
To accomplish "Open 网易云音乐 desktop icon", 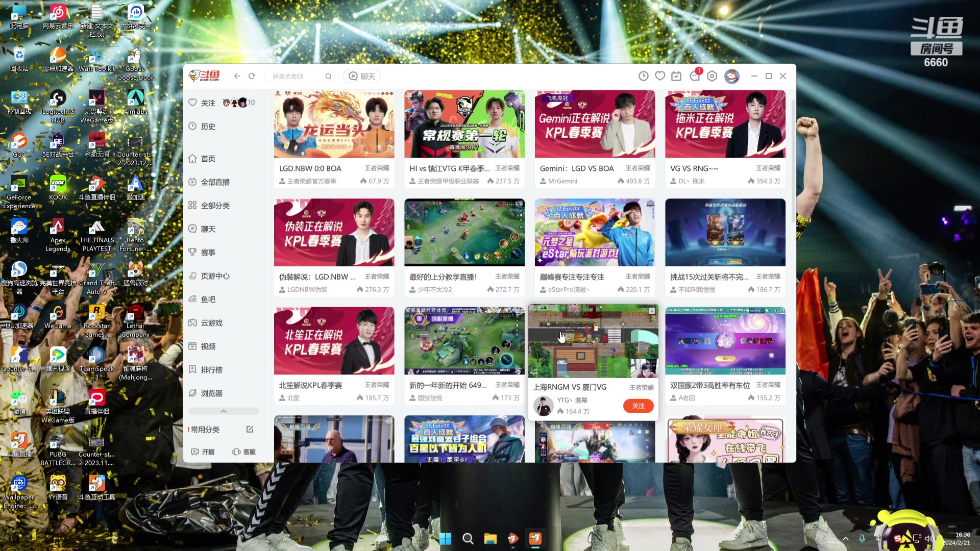I will (x=58, y=17).
